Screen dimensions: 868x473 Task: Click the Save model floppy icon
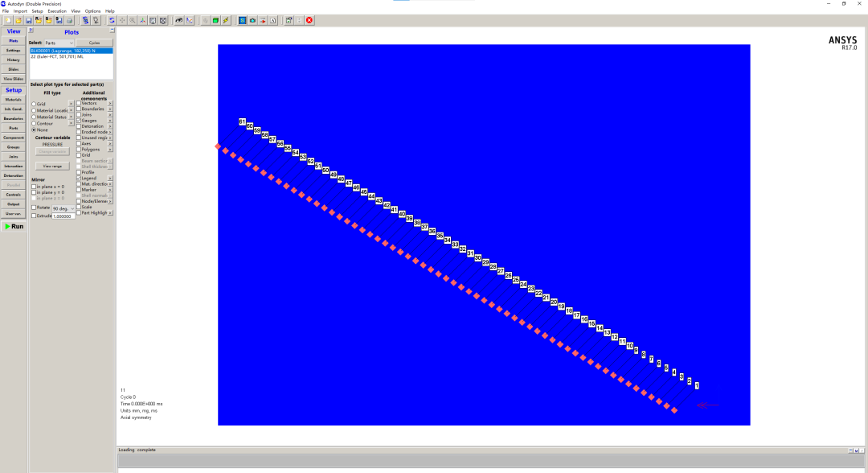coord(29,20)
